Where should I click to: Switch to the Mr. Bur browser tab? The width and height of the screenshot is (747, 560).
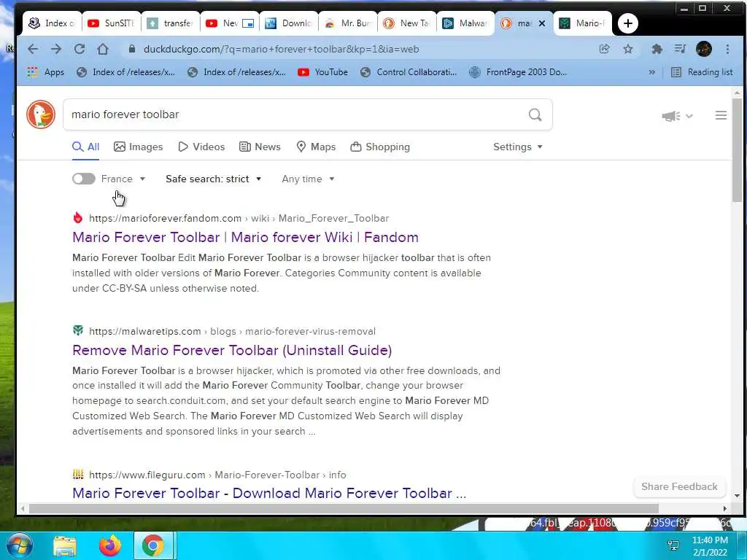pyautogui.click(x=348, y=23)
